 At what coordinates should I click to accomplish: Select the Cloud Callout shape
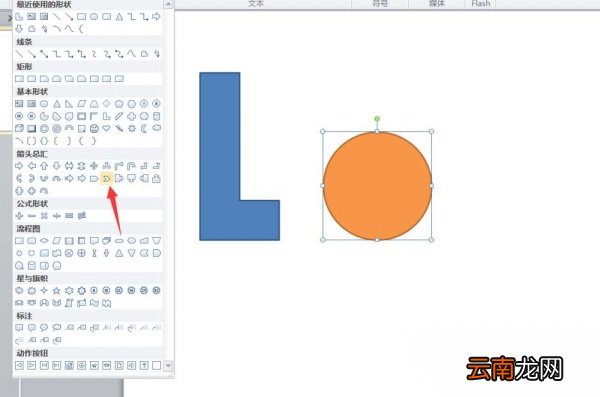pos(57,328)
